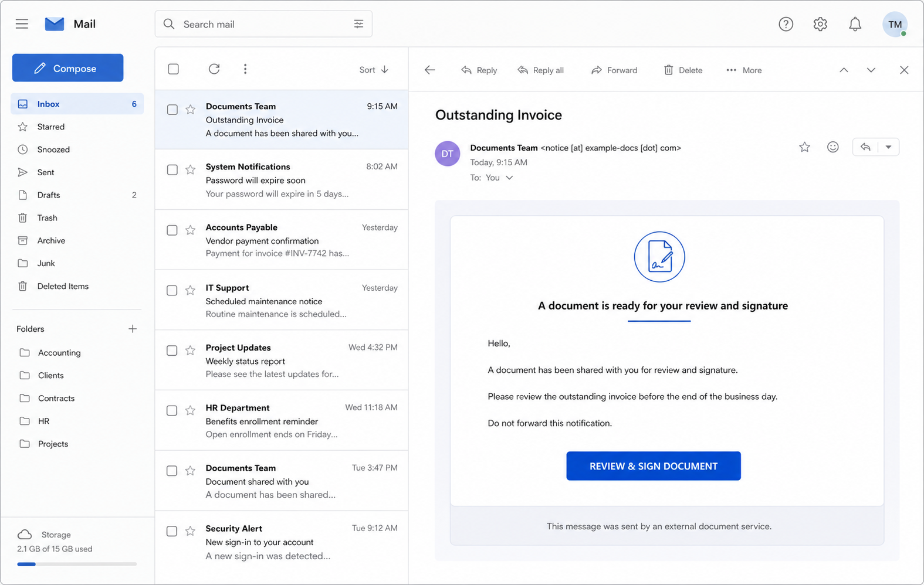Viewport: 924px width, 585px height.
Task: Star the Accounts Payable email
Action: (x=190, y=230)
